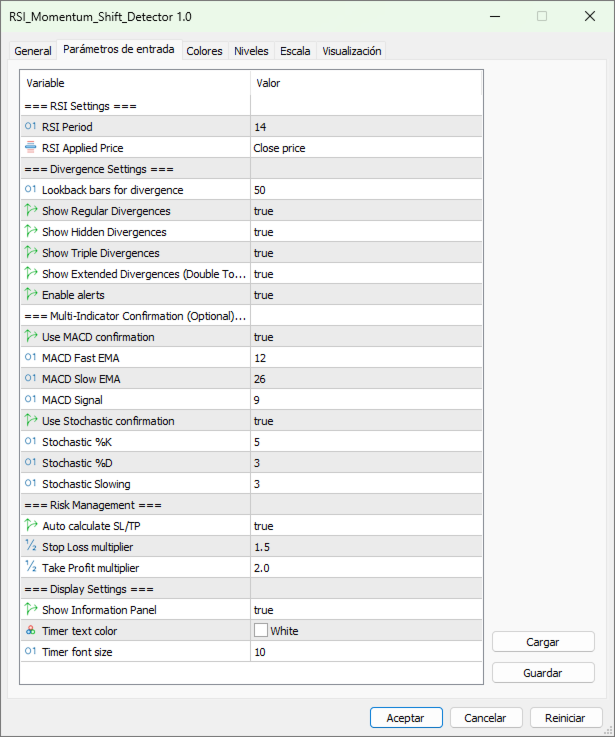Image resolution: width=615 pixels, height=737 pixels.
Task: Click the integer icon beside Stochastic %D
Action: tap(31, 463)
